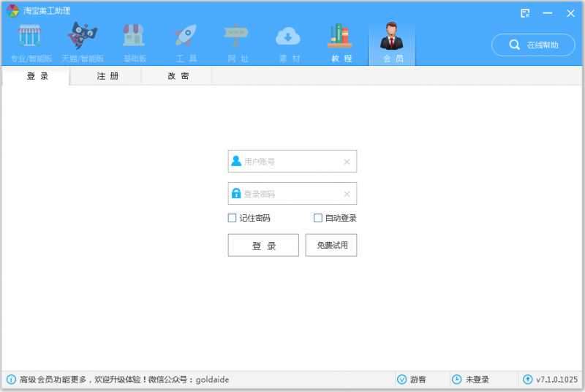Viewport: 585px width, 392px height.
Task: Open the 专业/智能版 shop icon
Action: pyautogui.click(x=30, y=35)
